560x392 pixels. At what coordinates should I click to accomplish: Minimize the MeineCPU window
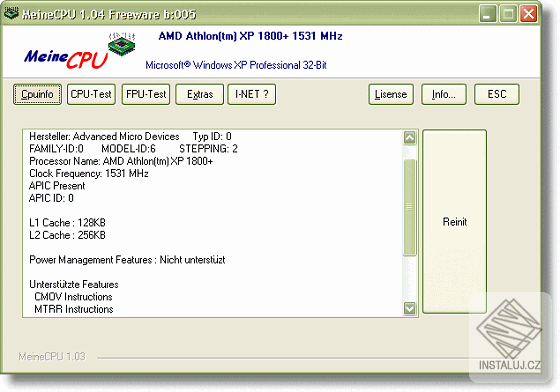pos(488,14)
